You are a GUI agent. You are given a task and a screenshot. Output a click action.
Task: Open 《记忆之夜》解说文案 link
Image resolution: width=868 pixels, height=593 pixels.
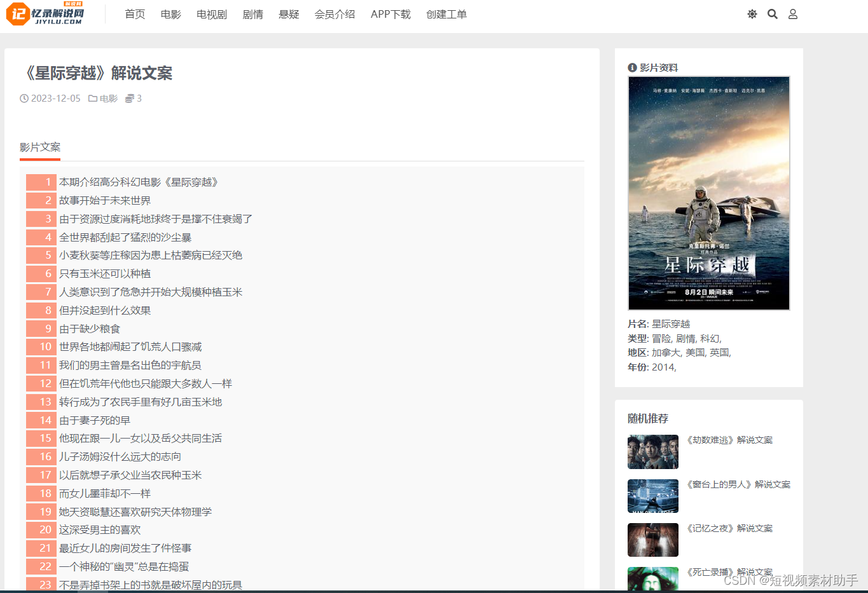pyautogui.click(x=729, y=528)
